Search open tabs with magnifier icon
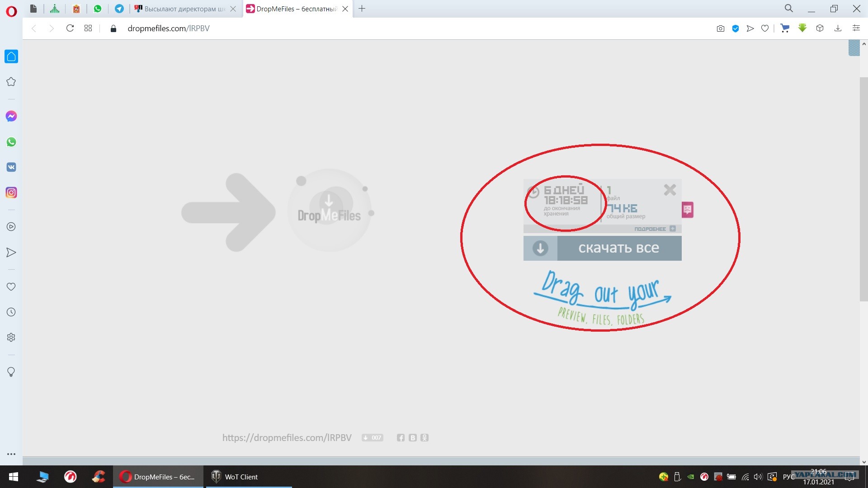The width and height of the screenshot is (868, 488). 789,8
